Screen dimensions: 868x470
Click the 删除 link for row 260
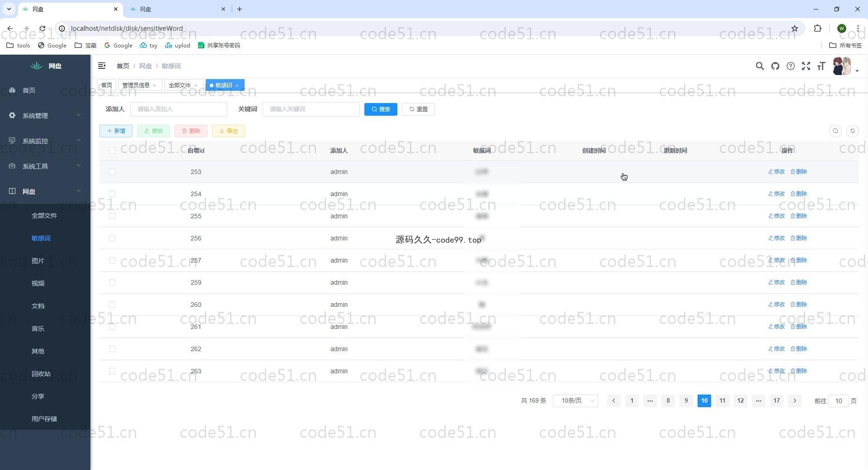pos(799,305)
